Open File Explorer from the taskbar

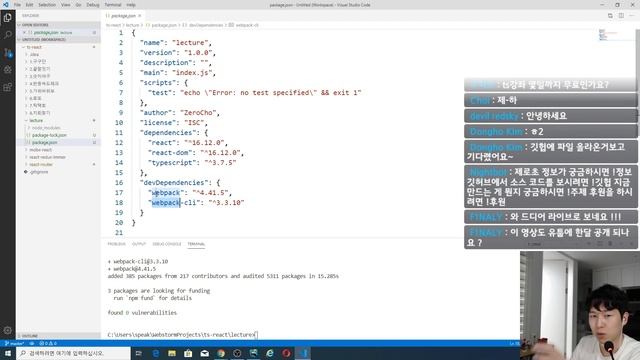[172, 353]
